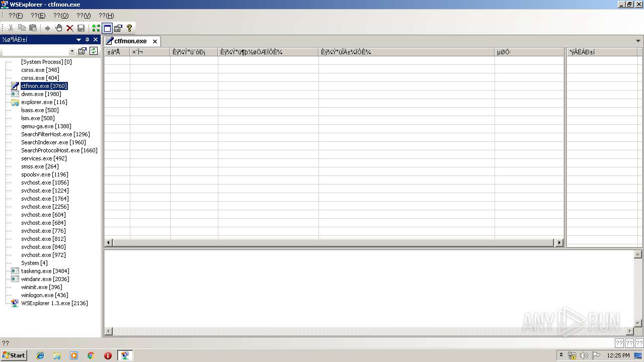Select csrss.exe [404] in process tree
Screen dimensions: 644x362
(x=40, y=78)
